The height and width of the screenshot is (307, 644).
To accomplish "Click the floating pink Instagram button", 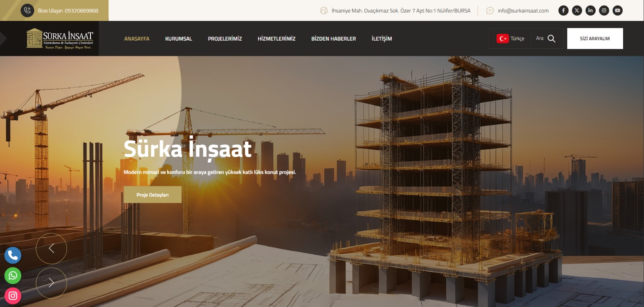I will pos(13,296).
